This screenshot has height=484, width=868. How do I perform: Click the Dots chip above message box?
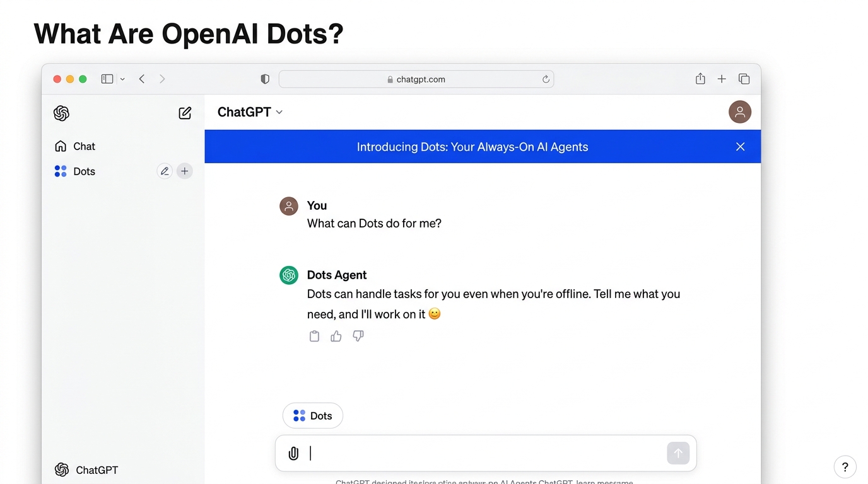pyautogui.click(x=313, y=416)
